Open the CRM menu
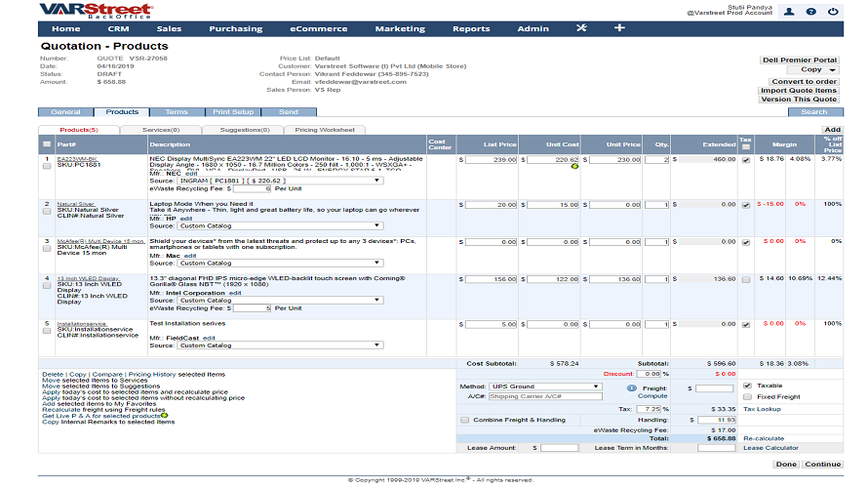Image resolution: width=868 pixels, height=488 pixels. 118,29
